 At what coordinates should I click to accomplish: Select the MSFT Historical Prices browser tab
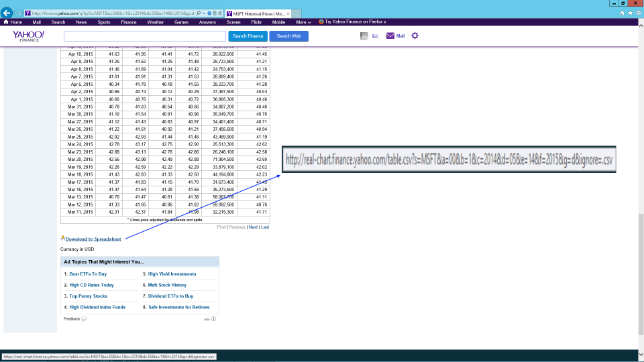[x=258, y=13]
